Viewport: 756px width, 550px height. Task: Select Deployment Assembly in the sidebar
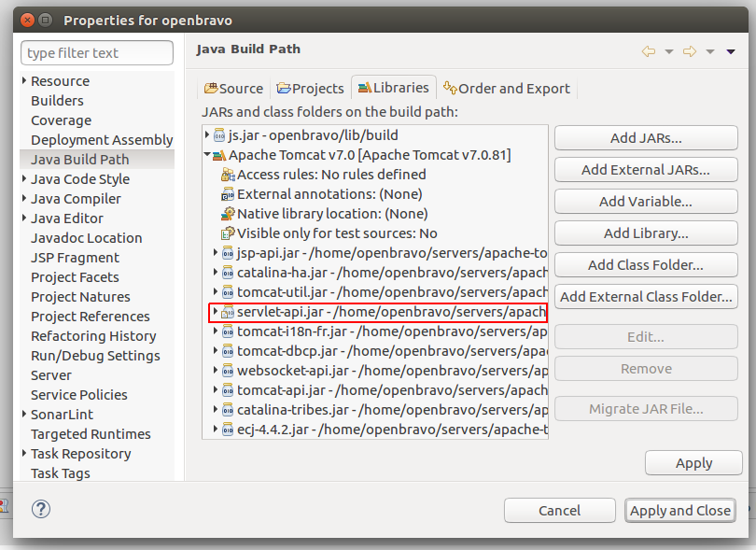click(x=102, y=140)
